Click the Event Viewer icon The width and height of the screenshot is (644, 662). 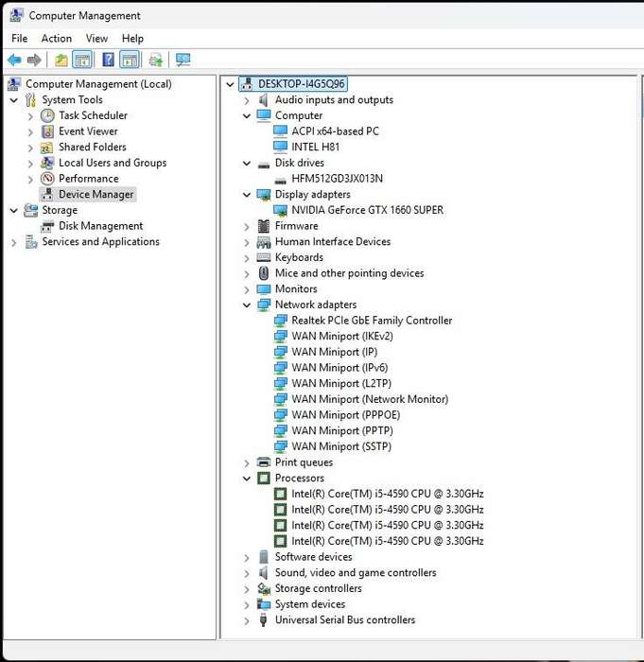point(47,131)
